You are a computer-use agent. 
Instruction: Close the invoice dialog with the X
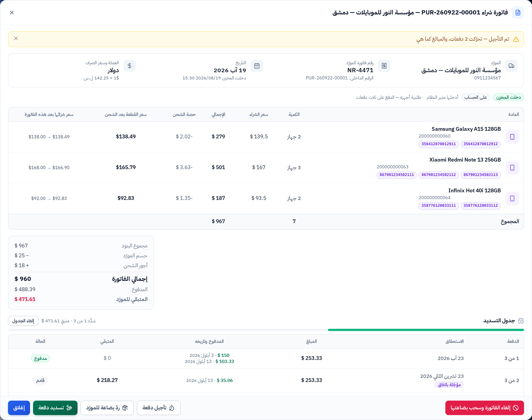coord(12,13)
